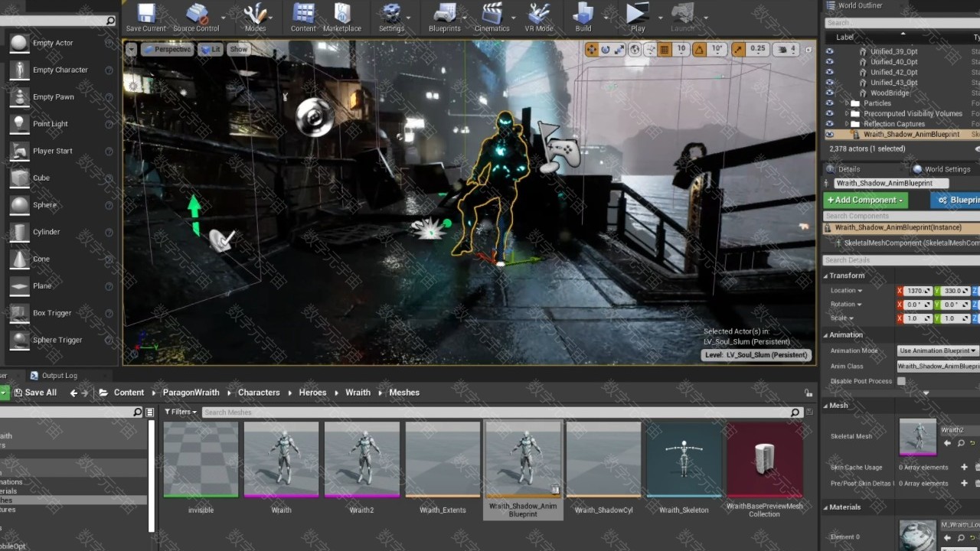Collapse the Animation section

click(826, 334)
